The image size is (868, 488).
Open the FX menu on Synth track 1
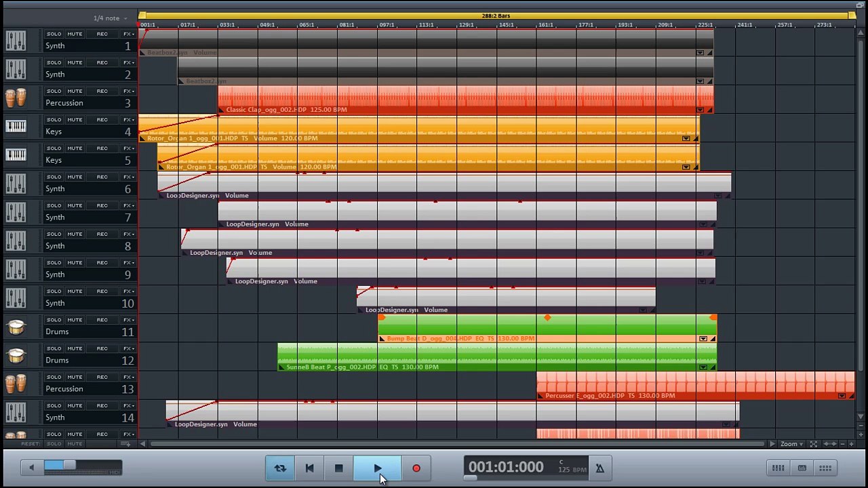tap(128, 34)
